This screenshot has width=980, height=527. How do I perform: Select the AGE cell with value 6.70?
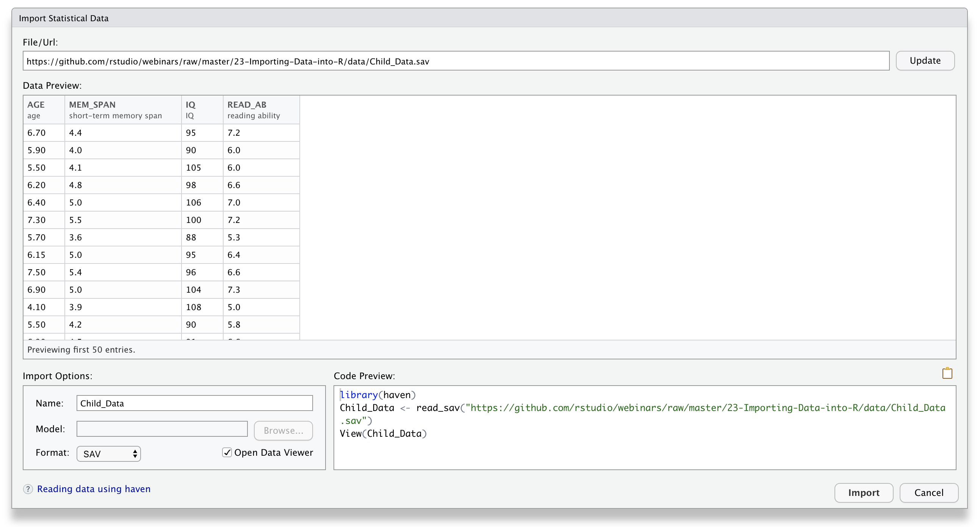click(x=44, y=133)
